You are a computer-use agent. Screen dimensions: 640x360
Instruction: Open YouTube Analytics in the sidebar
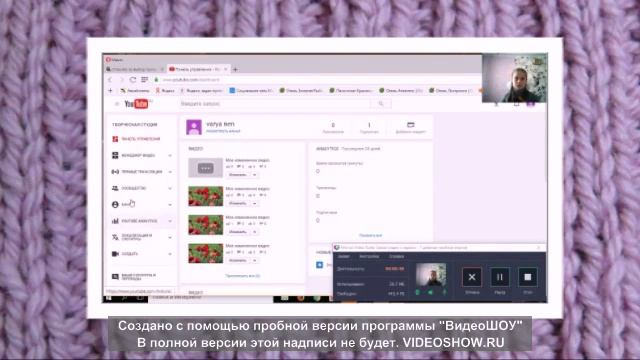[x=141, y=221]
